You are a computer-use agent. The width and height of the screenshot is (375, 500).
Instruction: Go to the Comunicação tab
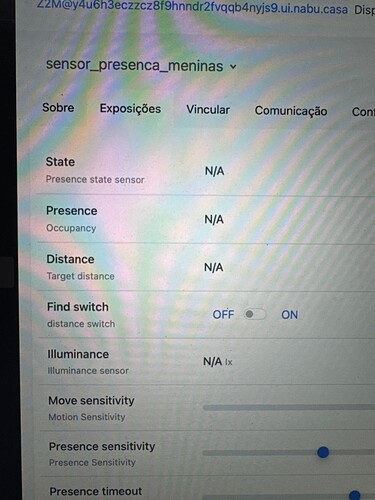[291, 111]
